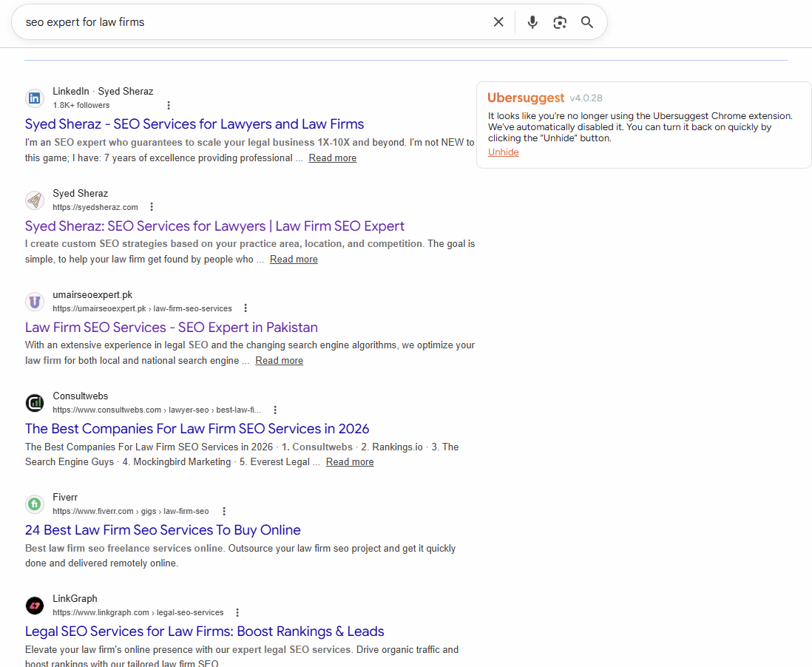Click the search magnifier icon

tap(587, 22)
